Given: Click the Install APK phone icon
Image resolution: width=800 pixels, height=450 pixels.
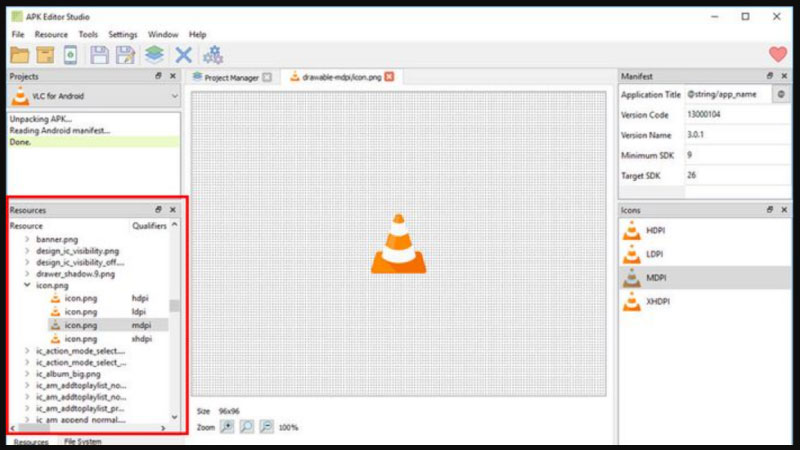Looking at the screenshot, I should pos(70,55).
